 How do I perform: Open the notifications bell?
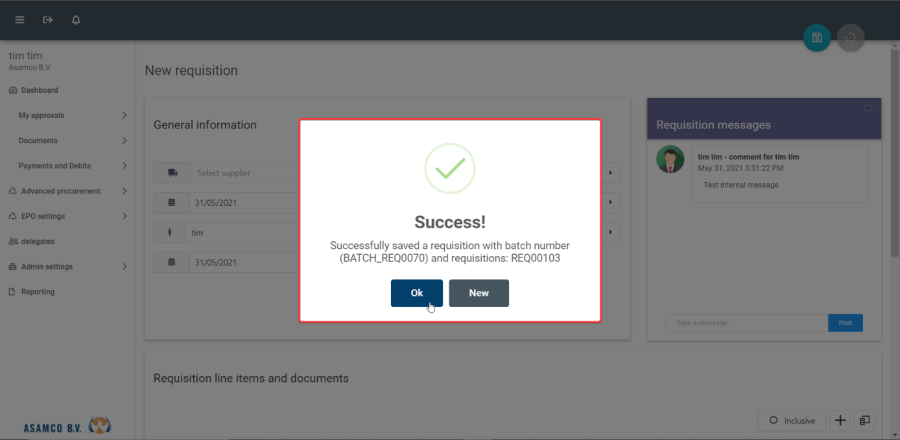coord(76,20)
